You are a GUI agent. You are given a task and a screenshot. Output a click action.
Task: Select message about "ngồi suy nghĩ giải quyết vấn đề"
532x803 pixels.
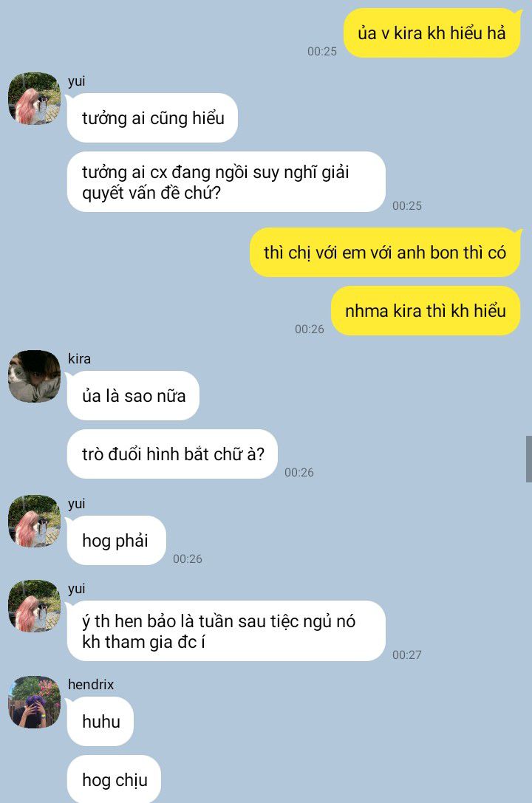[226, 182]
